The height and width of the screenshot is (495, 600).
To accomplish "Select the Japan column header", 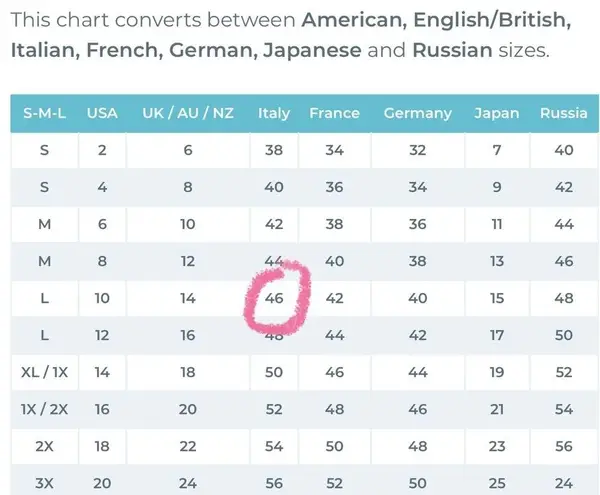I will click(497, 113).
